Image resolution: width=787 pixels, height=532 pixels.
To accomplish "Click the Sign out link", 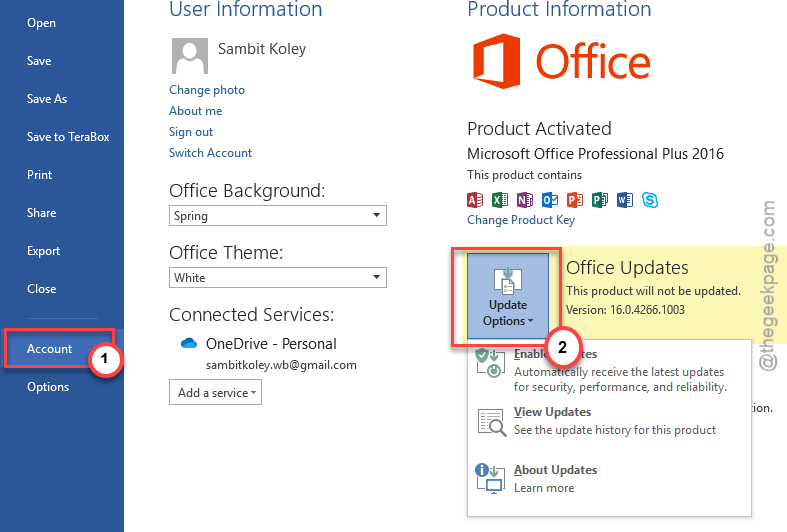I will coord(191,132).
